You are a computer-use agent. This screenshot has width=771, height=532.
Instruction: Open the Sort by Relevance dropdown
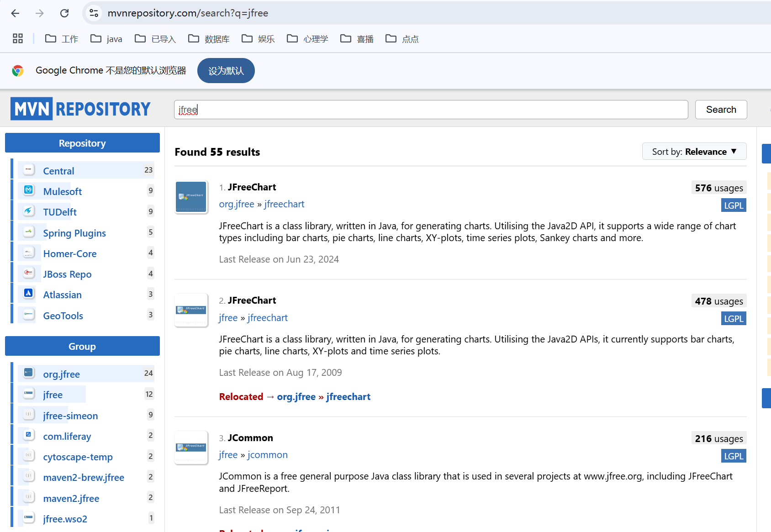694,152
